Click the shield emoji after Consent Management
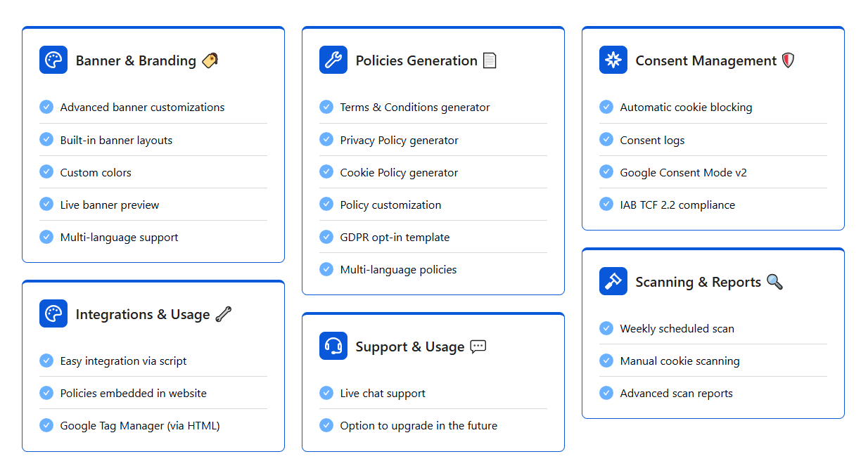 click(789, 60)
